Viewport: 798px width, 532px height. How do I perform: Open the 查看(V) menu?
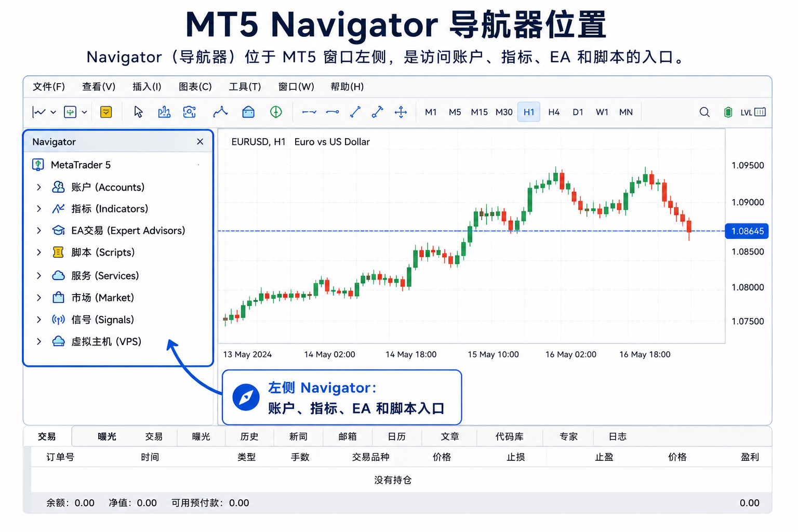pyautogui.click(x=99, y=87)
